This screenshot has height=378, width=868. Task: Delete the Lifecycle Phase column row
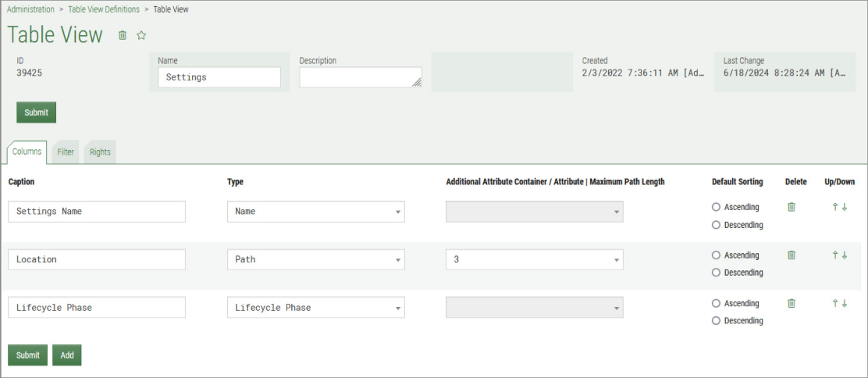(x=792, y=303)
